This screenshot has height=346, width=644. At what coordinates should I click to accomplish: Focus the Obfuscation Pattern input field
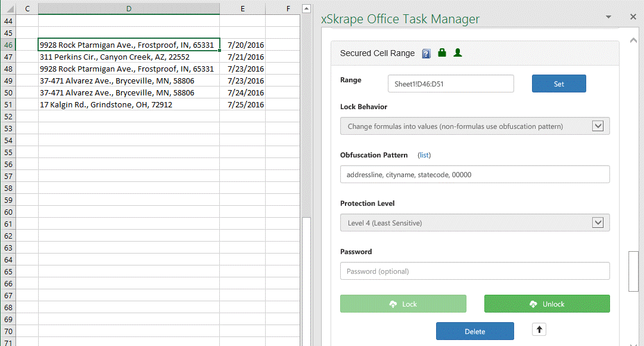pos(475,174)
